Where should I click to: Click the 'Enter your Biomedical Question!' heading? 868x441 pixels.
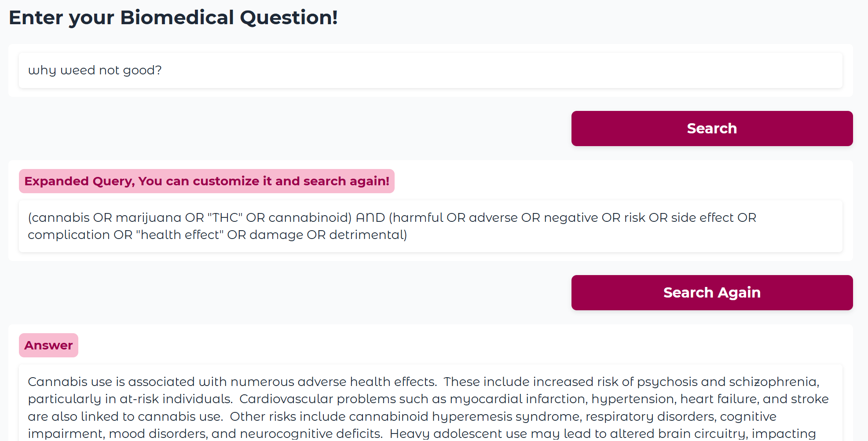pyautogui.click(x=173, y=18)
